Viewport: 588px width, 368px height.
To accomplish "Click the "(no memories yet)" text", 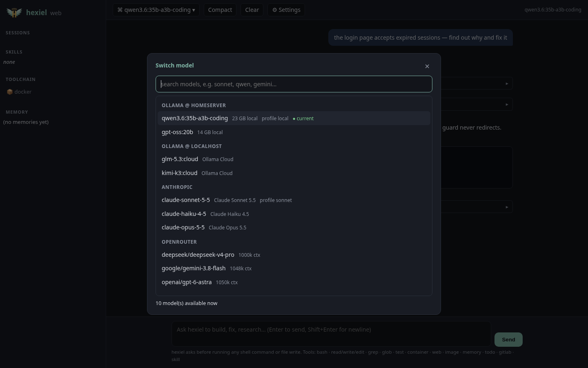I will pyautogui.click(x=26, y=122).
